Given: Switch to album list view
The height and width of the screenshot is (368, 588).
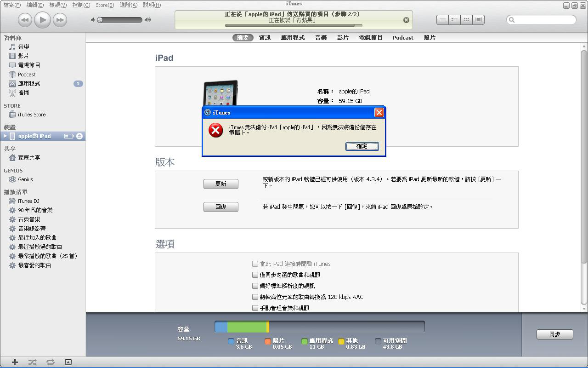Looking at the screenshot, I should (454, 20).
